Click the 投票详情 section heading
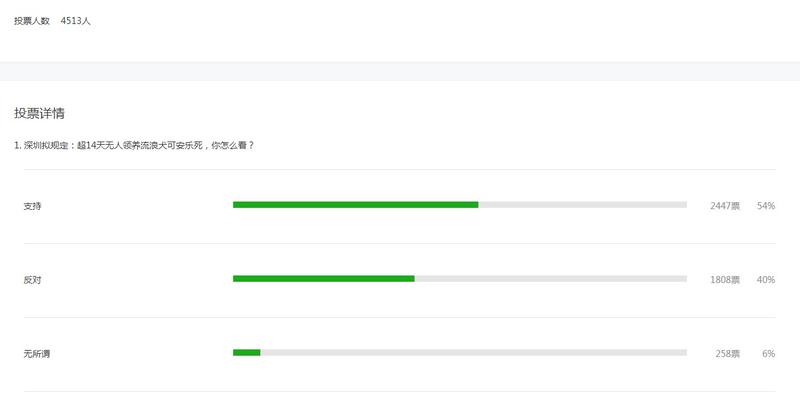Viewport: 800px width, 405px height. (x=40, y=114)
